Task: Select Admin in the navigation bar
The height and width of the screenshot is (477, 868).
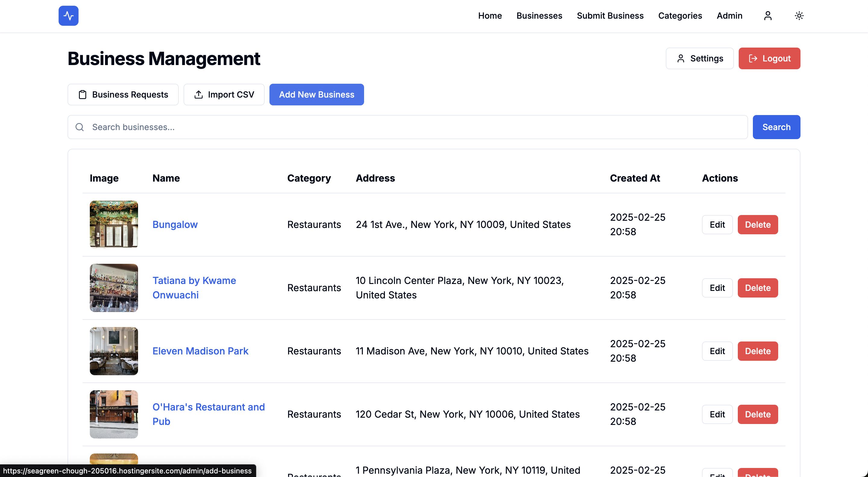Action: click(x=729, y=16)
